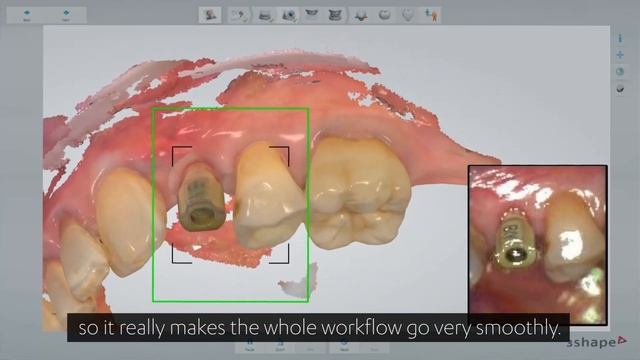Open the bite scan step showing both jaws
640x360 pixels.
click(335, 16)
